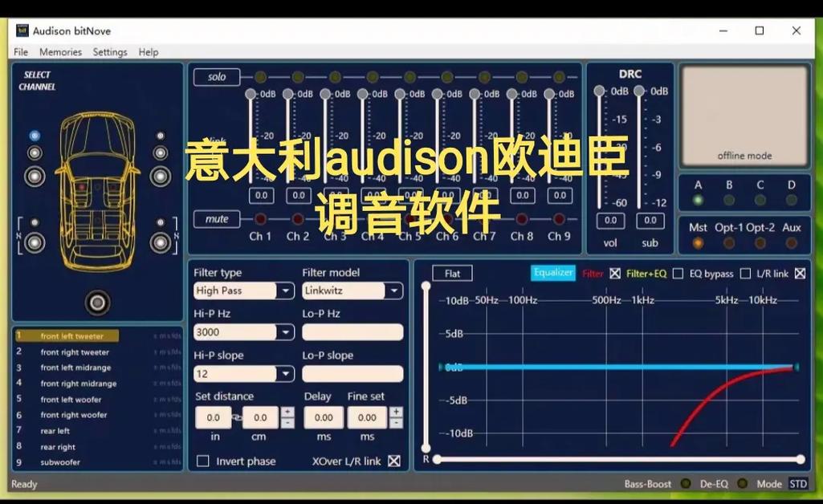Increase set distance with plus stepper
The height and width of the screenshot is (504, 823).
[x=287, y=412]
